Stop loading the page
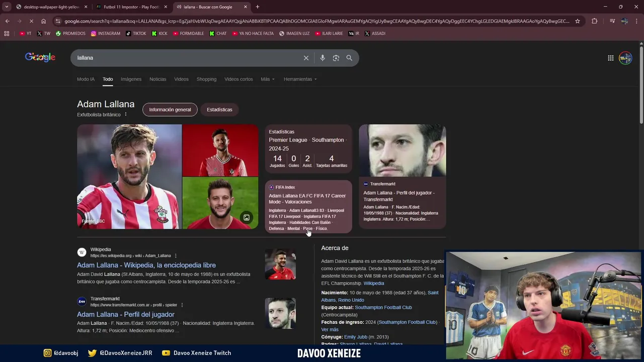The width and height of the screenshot is (644, 362). point(31,21)
